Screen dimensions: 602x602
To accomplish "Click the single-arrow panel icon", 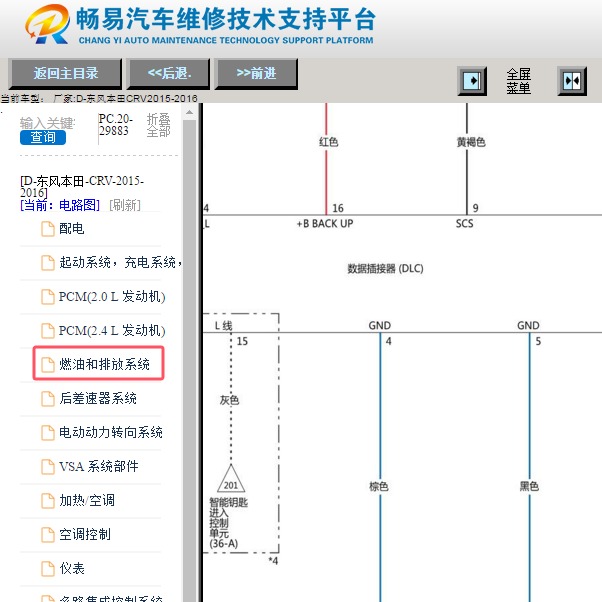I will click(x=472, y=81).
